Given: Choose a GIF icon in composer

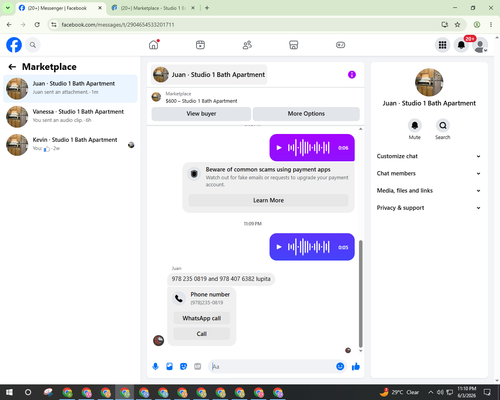Looking at the screenshot, I should point(198,367).
